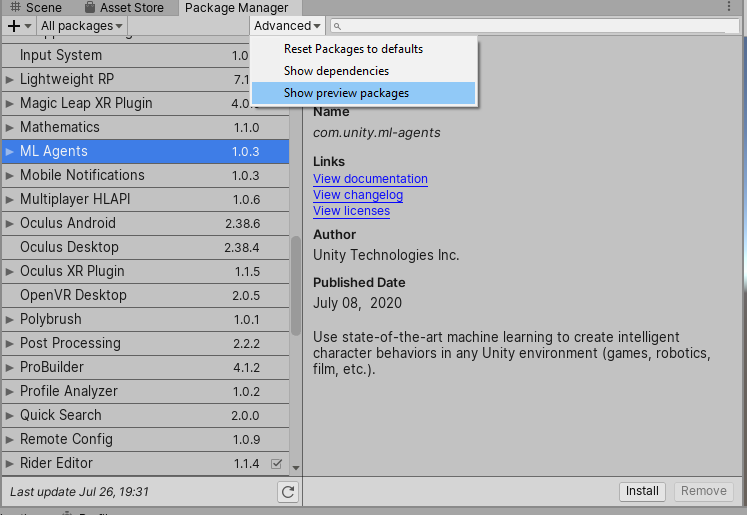This screenshot has height=515, width=747.
Task: Click the scrollbar down arrow
Action: tap(296, 468)
